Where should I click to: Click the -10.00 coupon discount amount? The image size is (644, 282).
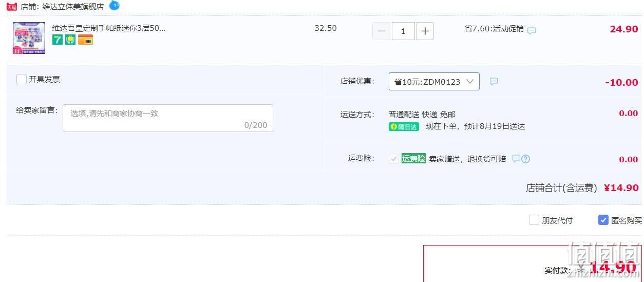tap(621, 83)
